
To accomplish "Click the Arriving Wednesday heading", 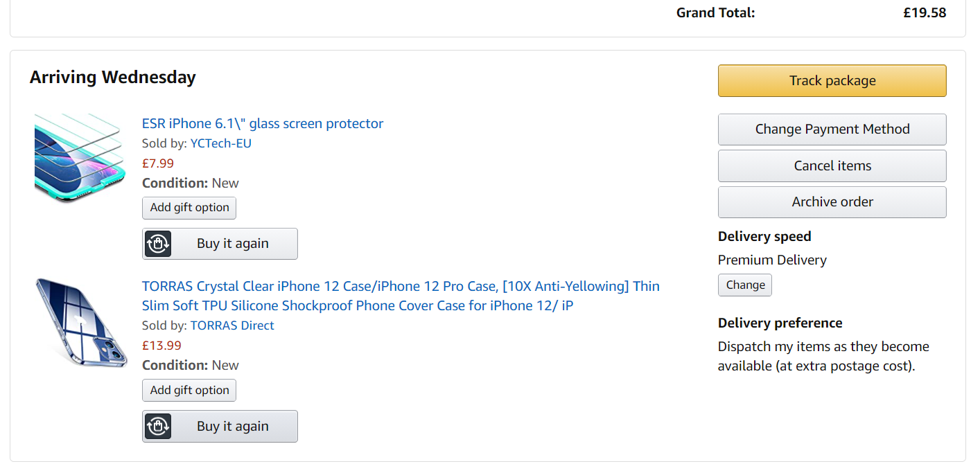I will click(x=113, y=78).
